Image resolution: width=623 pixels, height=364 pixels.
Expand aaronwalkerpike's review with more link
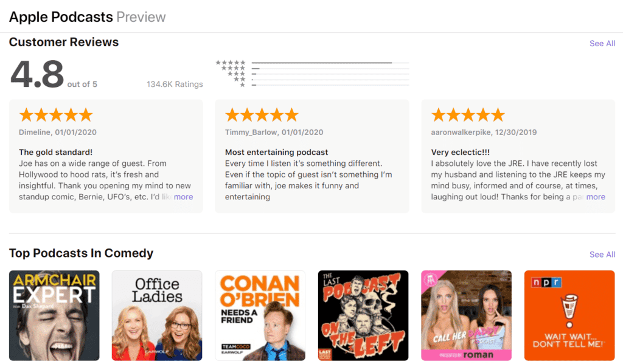(x=596, y=197)
